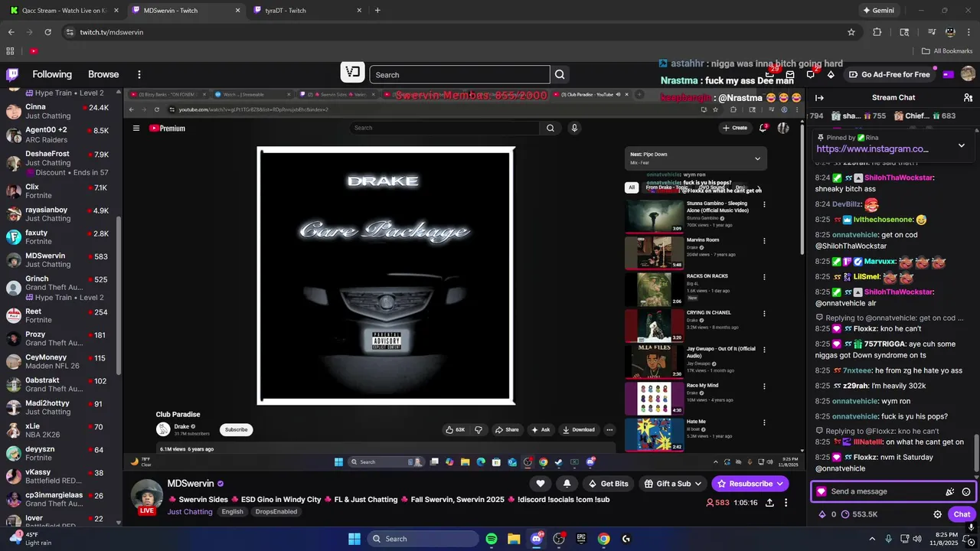
Task: Open the stream three-dot options menu
Action: tap(786, 503)
